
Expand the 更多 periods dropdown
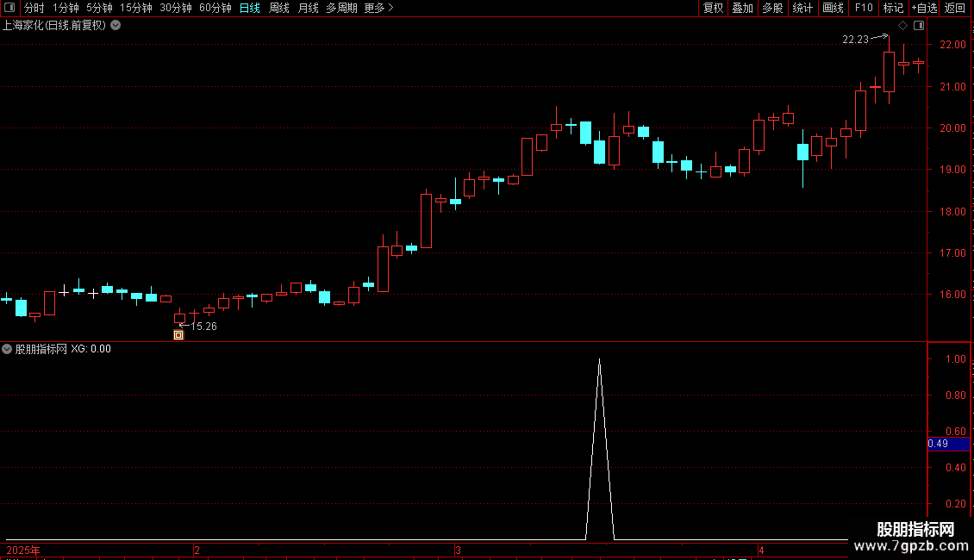tap(379, 8)
